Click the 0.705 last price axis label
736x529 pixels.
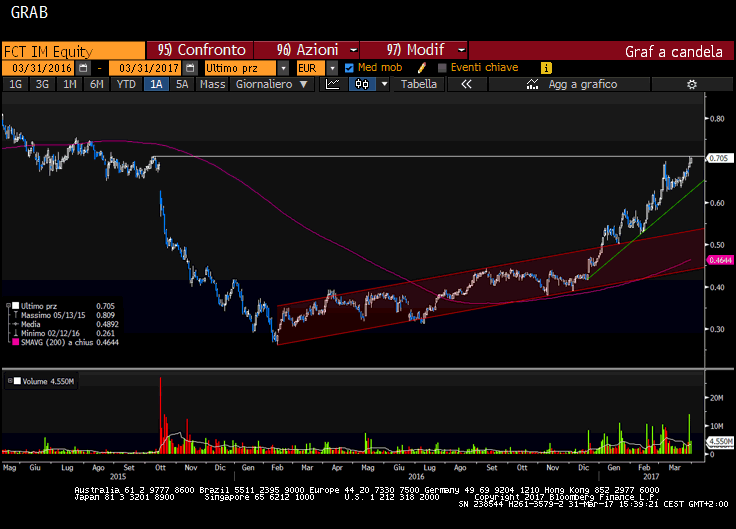click(x=719, y=158)
